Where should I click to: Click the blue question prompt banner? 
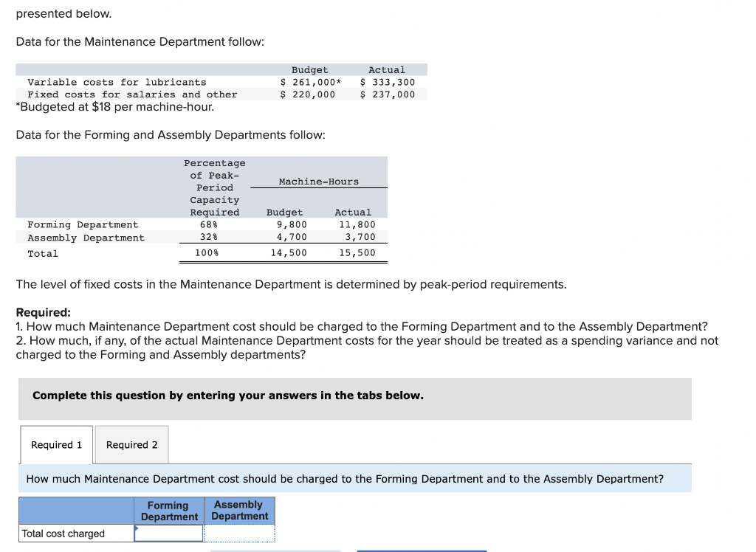(x=354, y=478)
